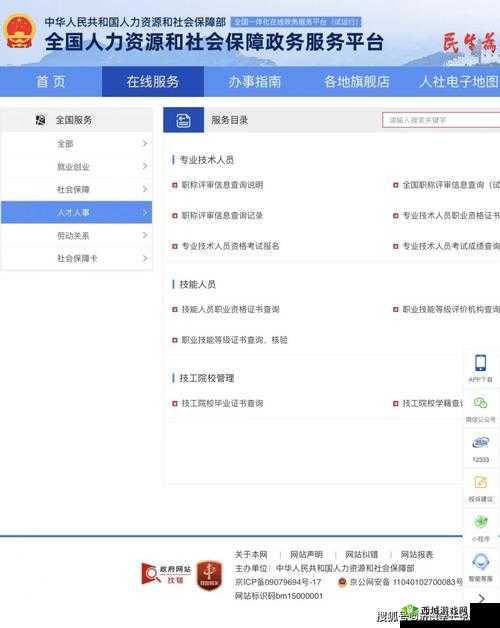
Task: Open 技能人员职业资格证书查询 link
Action: point(230,309)
